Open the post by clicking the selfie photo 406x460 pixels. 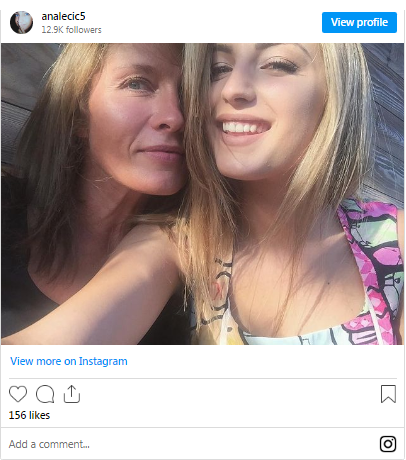[x=203, y=194]
